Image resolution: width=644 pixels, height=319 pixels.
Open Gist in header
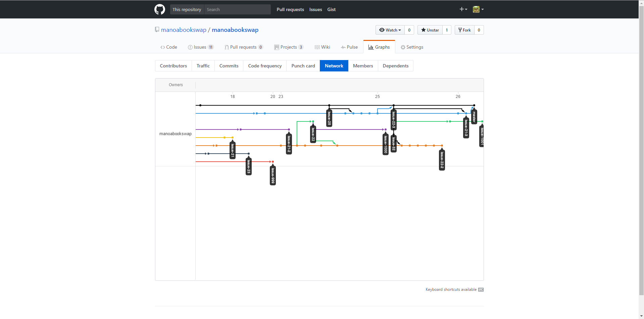tap(331, 9)
